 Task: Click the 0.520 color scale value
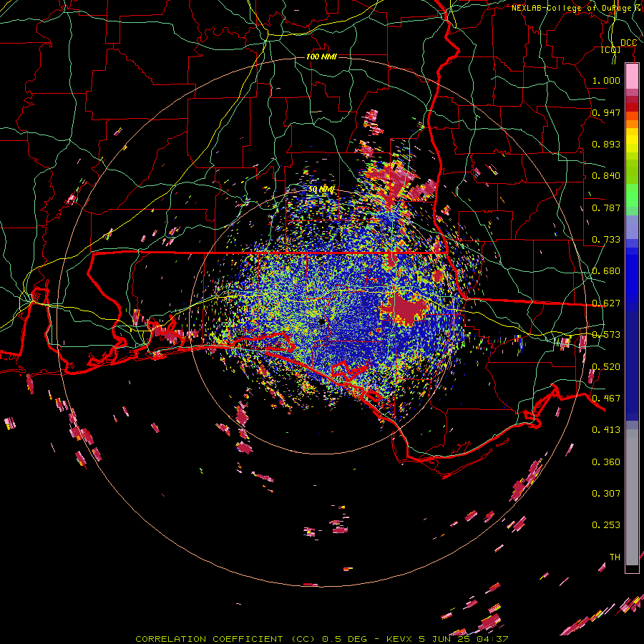(606, 367)
